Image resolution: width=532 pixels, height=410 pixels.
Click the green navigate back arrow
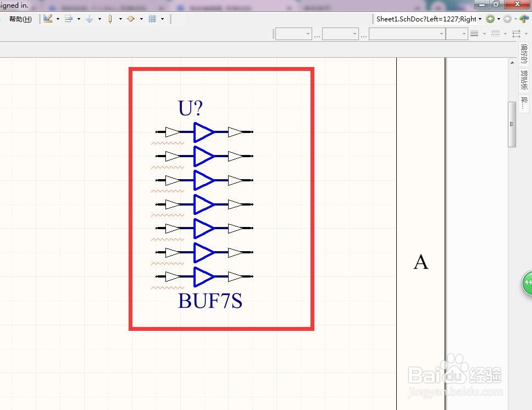click(x=490, y=19)
